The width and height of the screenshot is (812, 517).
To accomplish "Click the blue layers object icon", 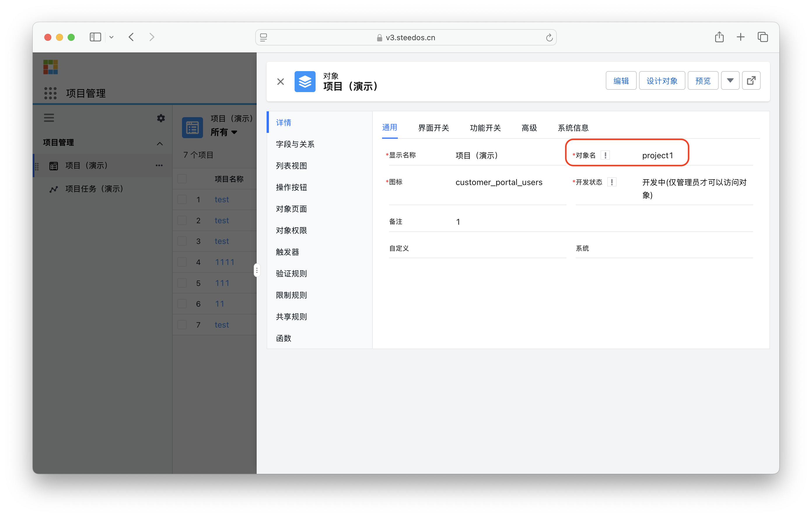I will [x=305, y=82].
